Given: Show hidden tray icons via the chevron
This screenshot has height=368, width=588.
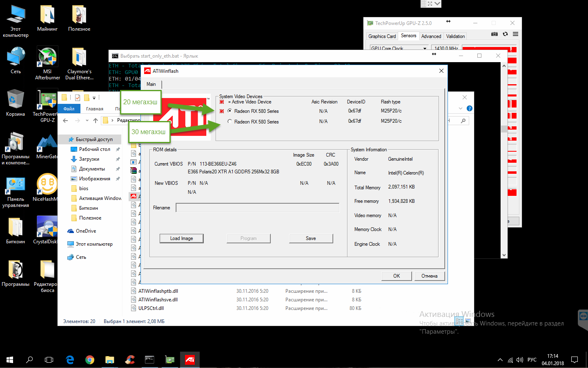Looking at the screenshot, I should 500,360.
